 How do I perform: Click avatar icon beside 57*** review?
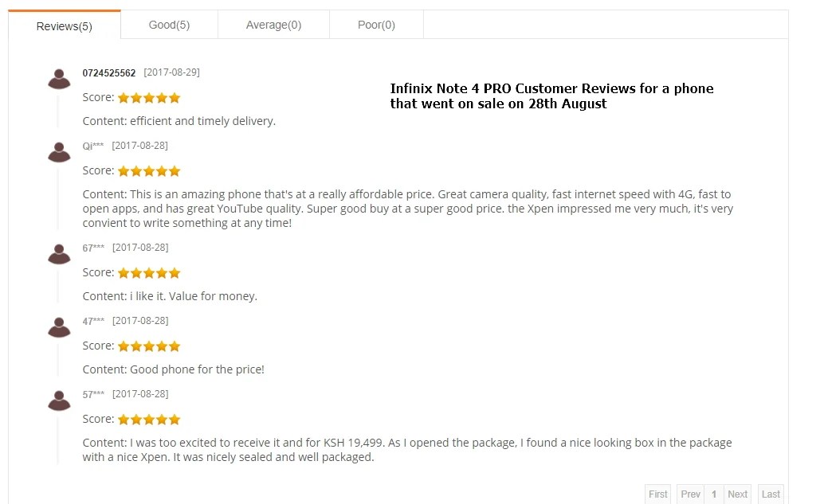pyautogui.click(x=59, y=400)
